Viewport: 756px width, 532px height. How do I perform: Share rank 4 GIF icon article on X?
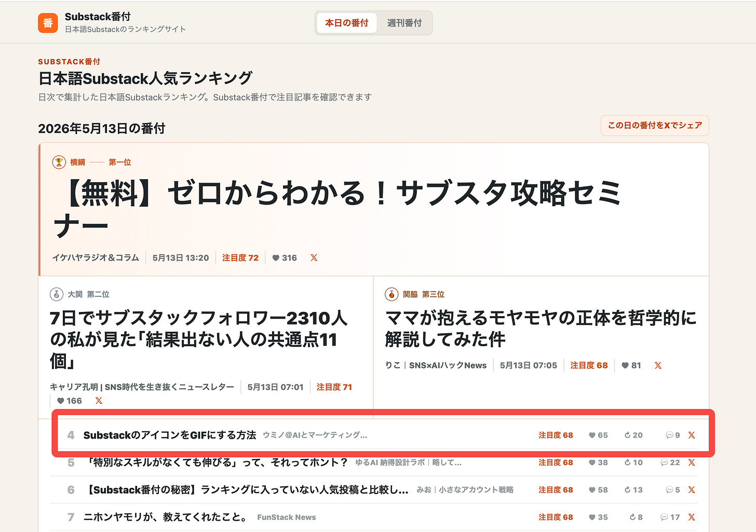tap(692, 435)
